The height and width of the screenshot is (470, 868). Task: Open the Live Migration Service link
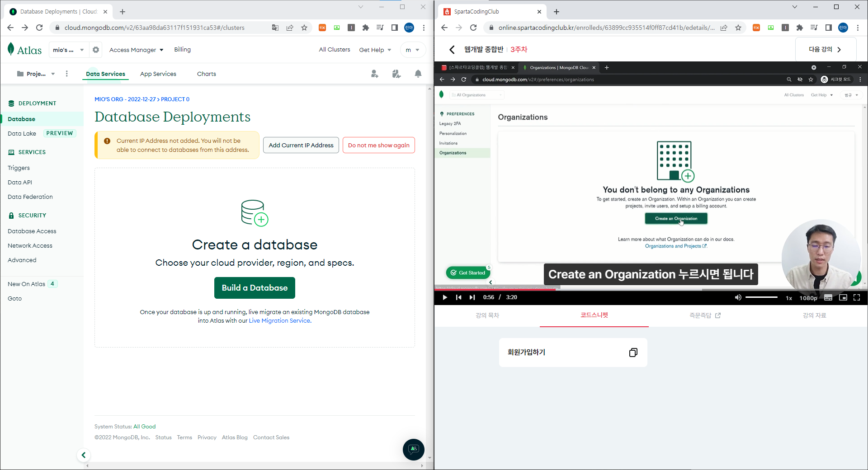279,321
